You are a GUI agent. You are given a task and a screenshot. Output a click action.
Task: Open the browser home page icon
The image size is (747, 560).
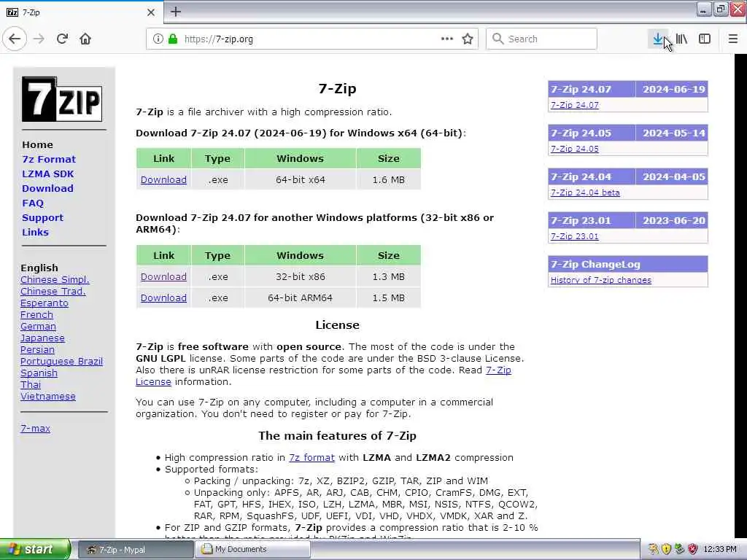[x=85, y=39]
